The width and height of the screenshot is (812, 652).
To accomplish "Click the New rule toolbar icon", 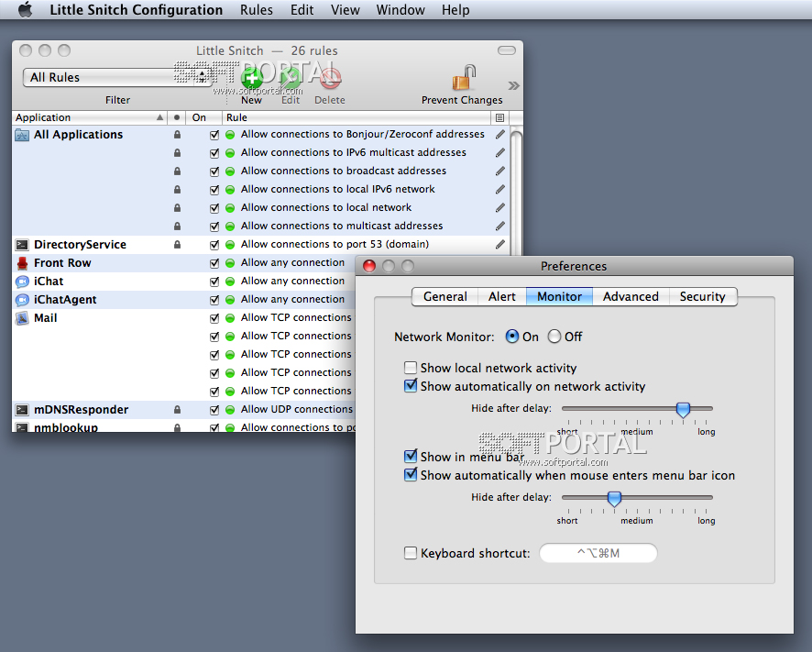I will click(x=252, y=78).
